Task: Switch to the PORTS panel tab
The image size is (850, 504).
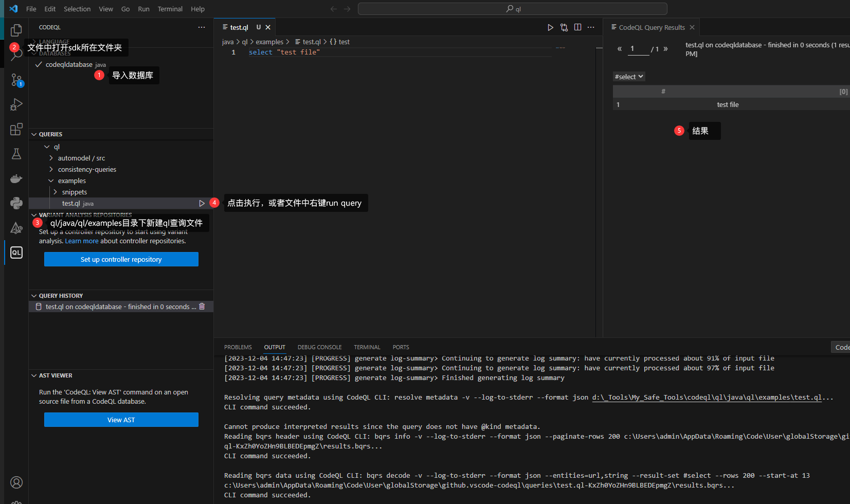Action: click(401, 347)
